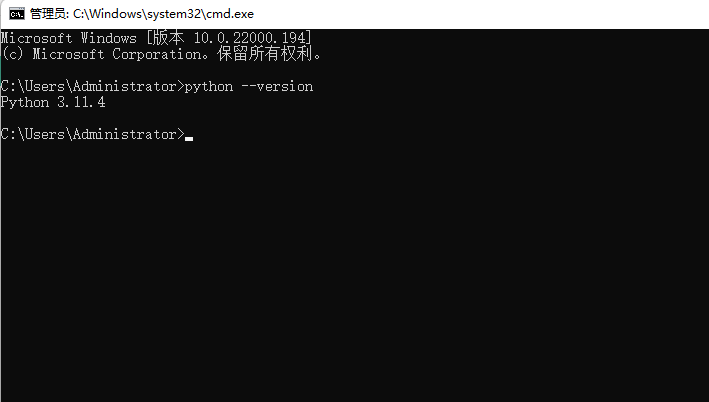The image size is (709, 402).
Task: Click the blank line between banner and python command
Action: (x=354, y=70)
